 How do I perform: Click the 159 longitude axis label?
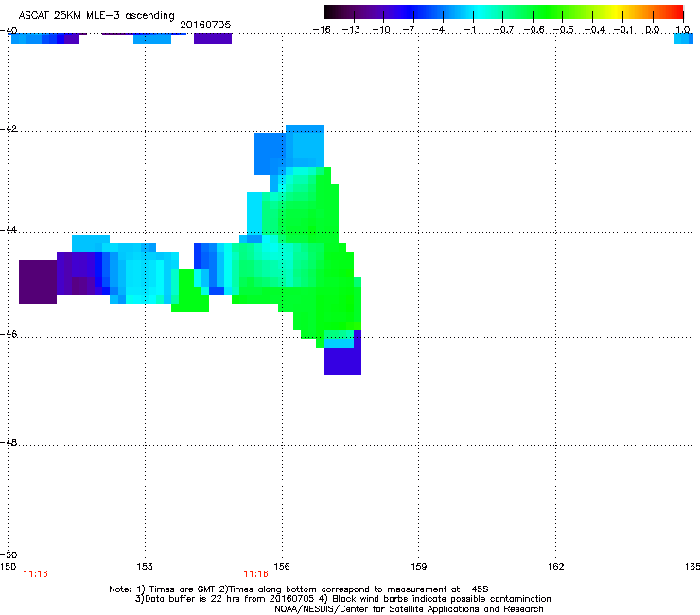[x=418, y=567]
